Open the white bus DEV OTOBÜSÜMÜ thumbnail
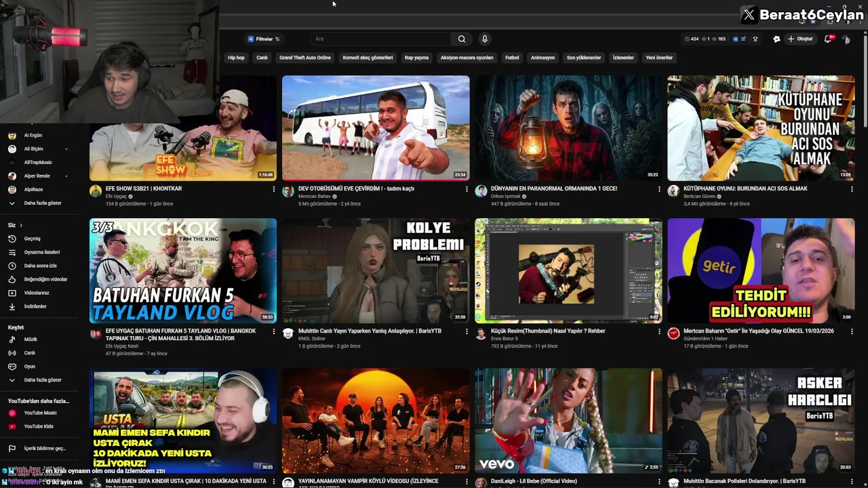Screen dimensions: 868x488 click(x=376, y=128)
